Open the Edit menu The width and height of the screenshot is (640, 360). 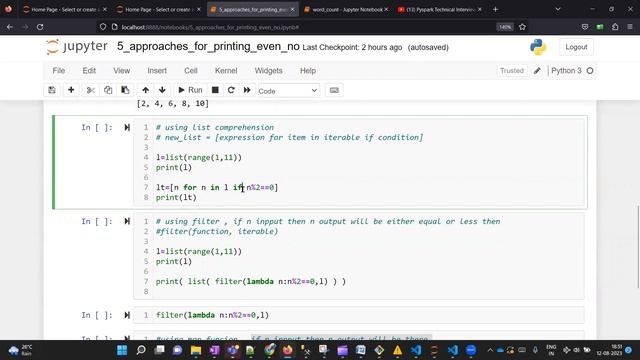pyautogui.click(x=89, y=71)
